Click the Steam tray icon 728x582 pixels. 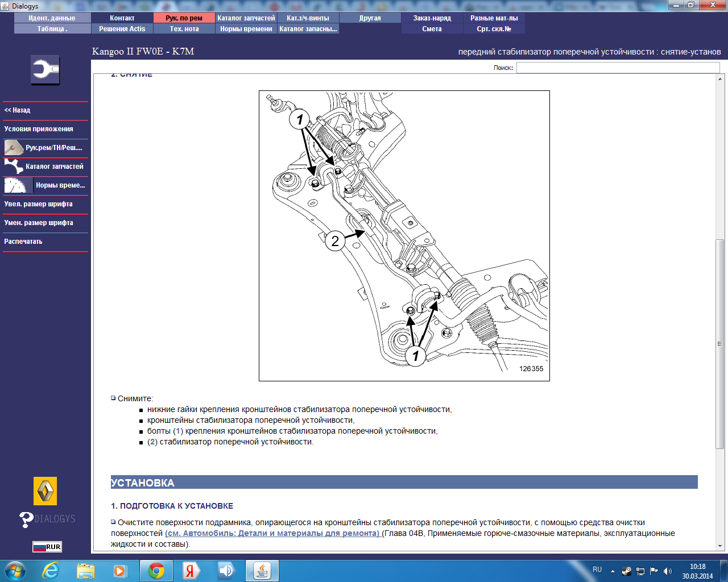(x=627, y=571)
